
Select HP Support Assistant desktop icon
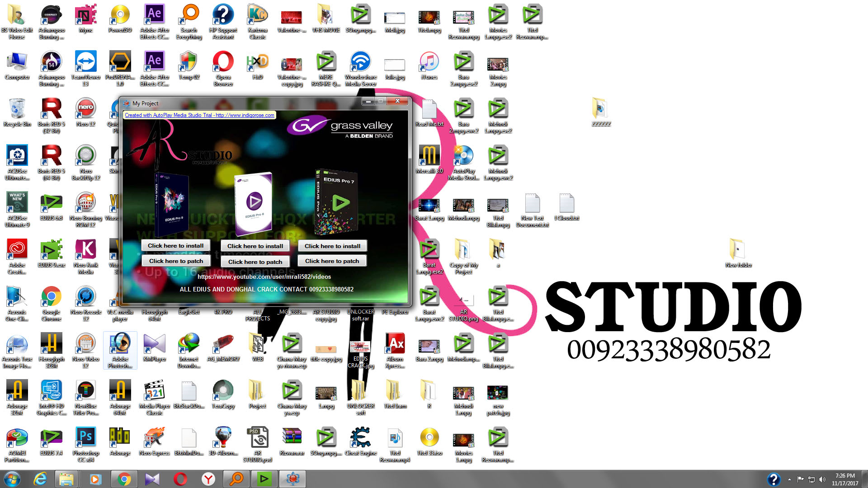coord(223,22)
